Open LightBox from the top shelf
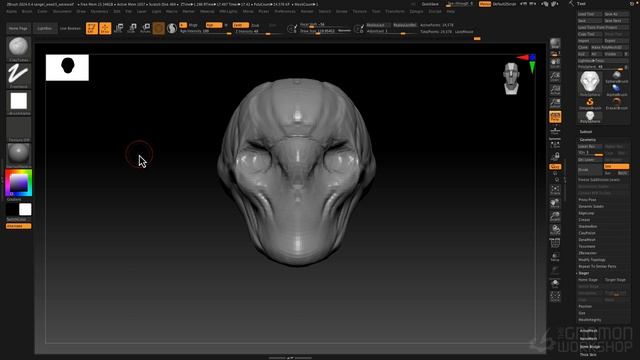 [44, 28]
